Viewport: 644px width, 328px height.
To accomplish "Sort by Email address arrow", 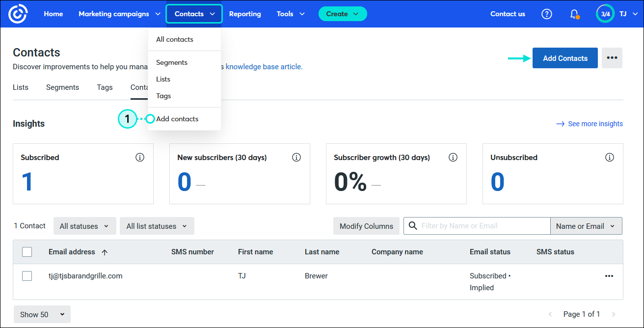I will tap(105, 252).
